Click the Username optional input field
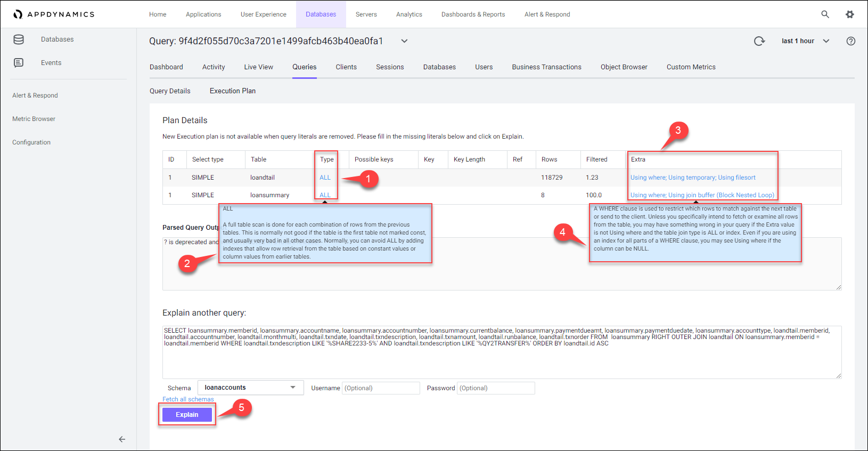Screen dimensions: 868x451 click(381, 388)
